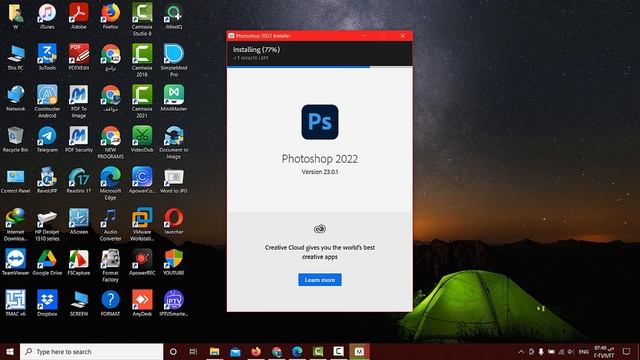Open Task View from the taskbar
Screen dimensions: 640x360
[193, 351]
